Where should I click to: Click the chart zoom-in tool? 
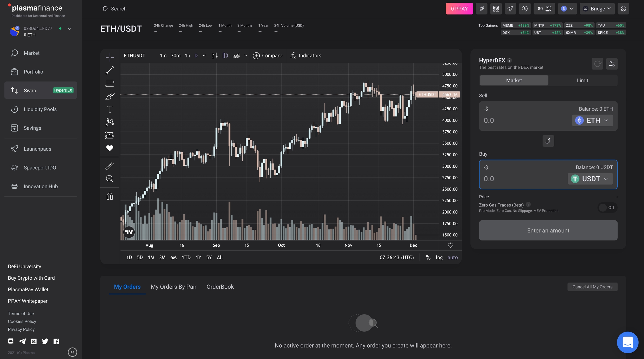[x=110, y=179]
